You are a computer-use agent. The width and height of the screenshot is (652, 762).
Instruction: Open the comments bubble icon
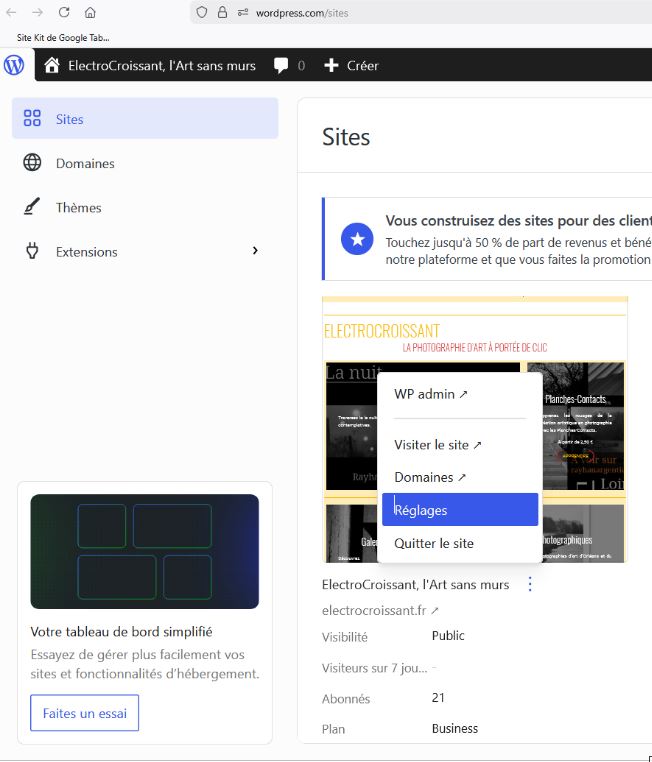tap(282, 65)
